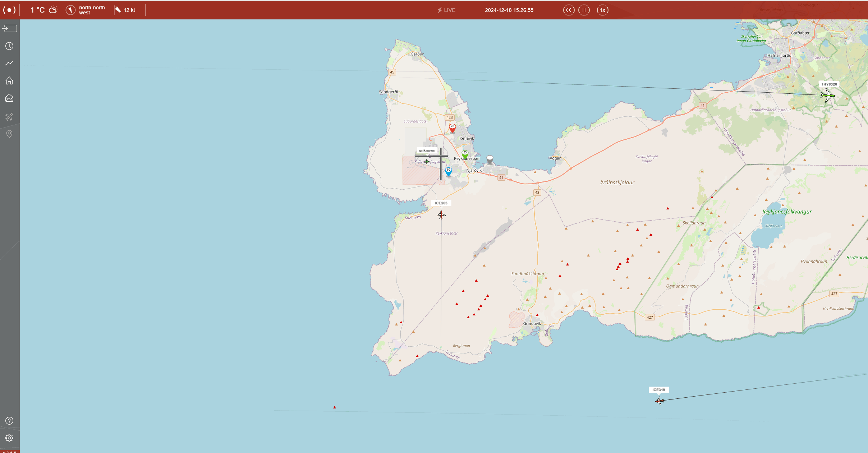This screenshot has height=453, width=868.
Task: Click the record dot logo icon
Action: [9, 10]
